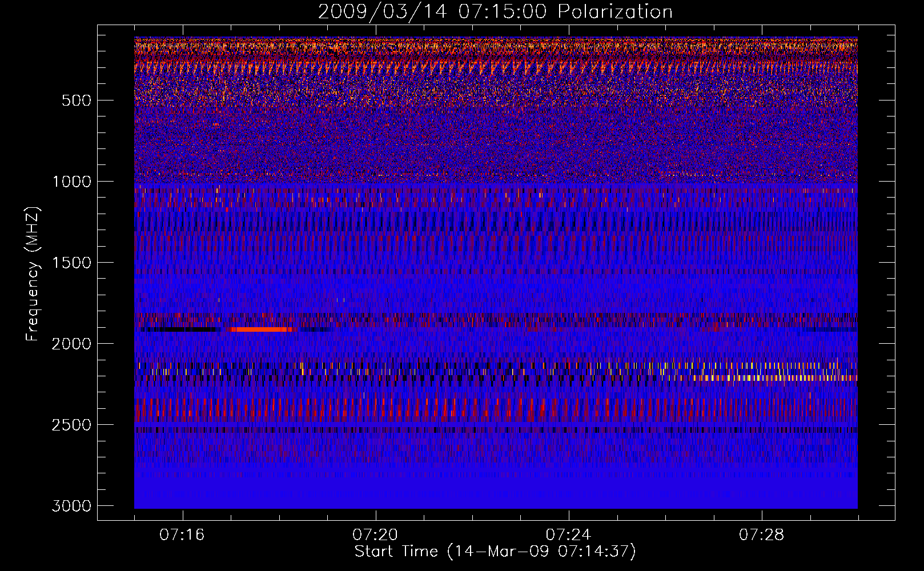
Task: Click the bright red horizontal burst near 1900 MHz
Action: (263, 329)
